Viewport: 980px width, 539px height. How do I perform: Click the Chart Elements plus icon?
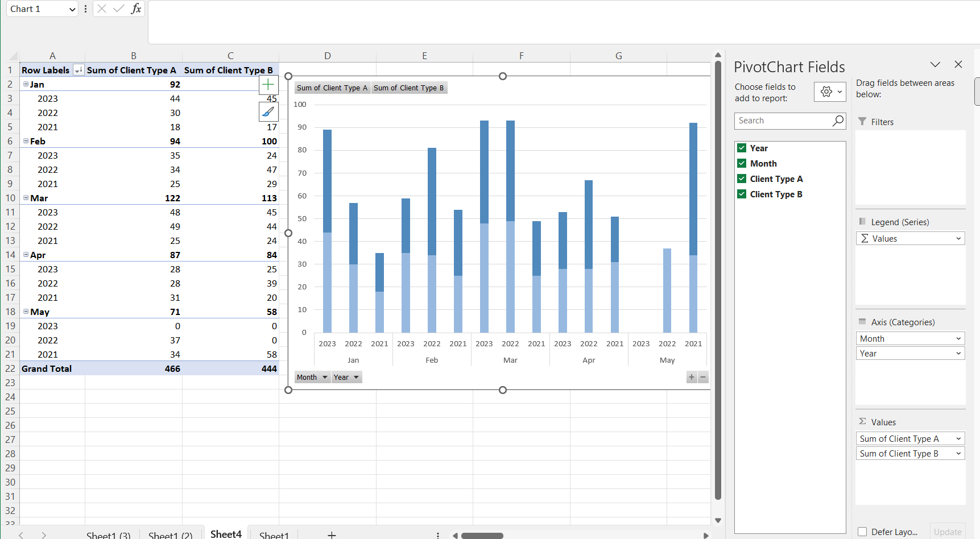tap(268, 84)
